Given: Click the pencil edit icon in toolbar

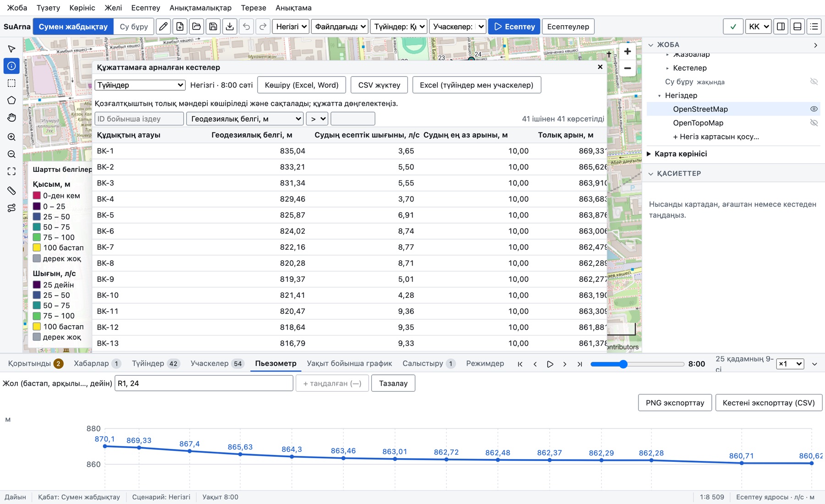Looking at the screenshot, I should [163, 27].
